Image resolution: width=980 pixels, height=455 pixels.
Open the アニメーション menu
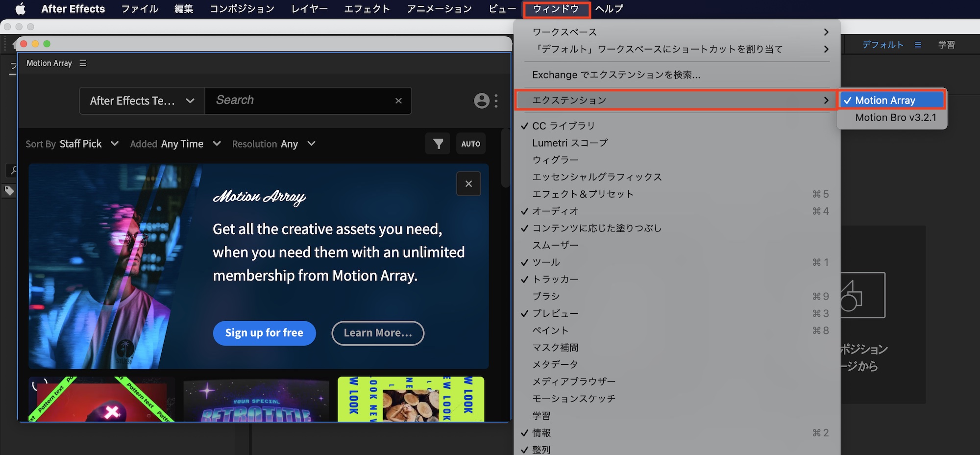coord(439,9)
